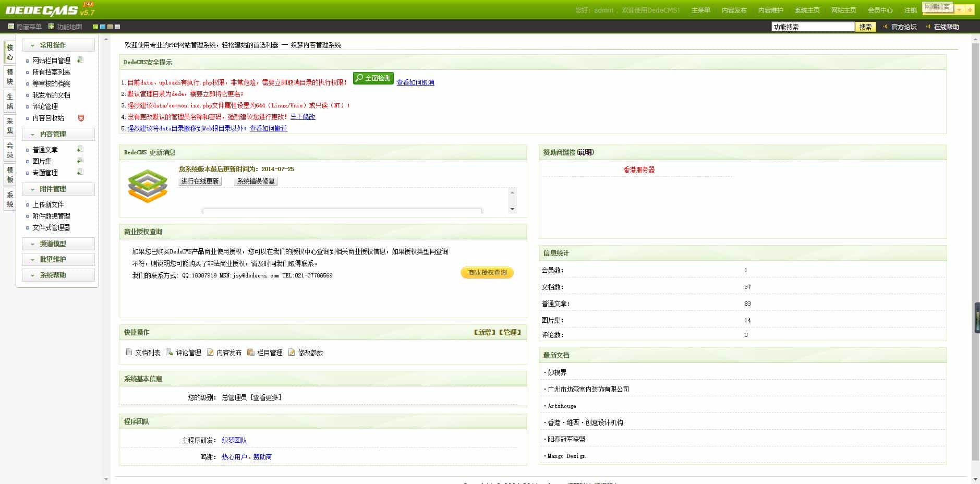Focus the 功能搜索 search input
The width and height of the screenshot is (980, 484).
click(813, 27)
